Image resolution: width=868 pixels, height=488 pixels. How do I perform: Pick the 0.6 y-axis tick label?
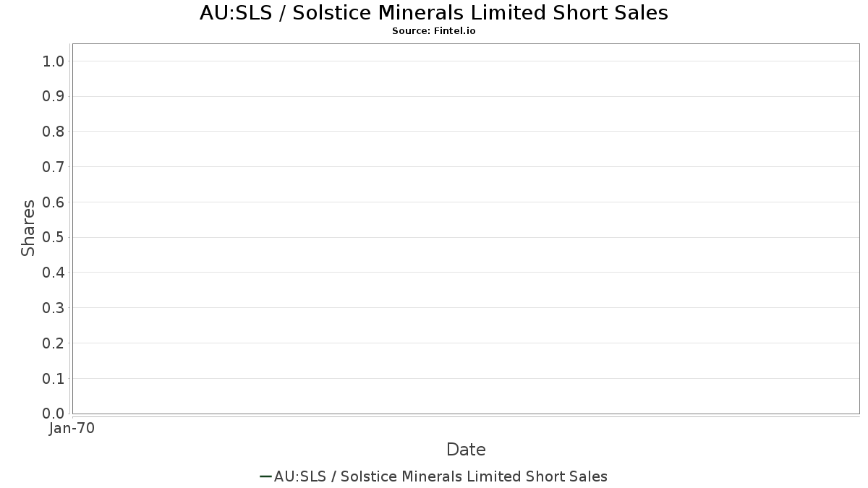(54, 202)
